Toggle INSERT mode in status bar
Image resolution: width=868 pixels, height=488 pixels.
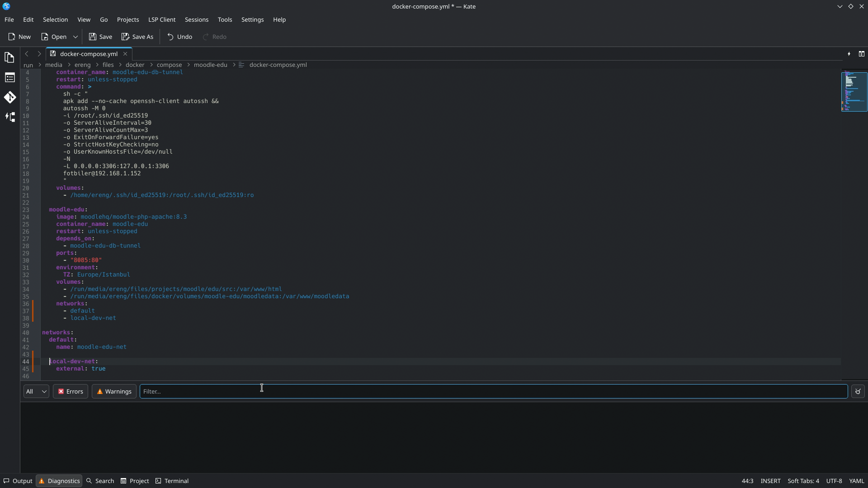770,481
